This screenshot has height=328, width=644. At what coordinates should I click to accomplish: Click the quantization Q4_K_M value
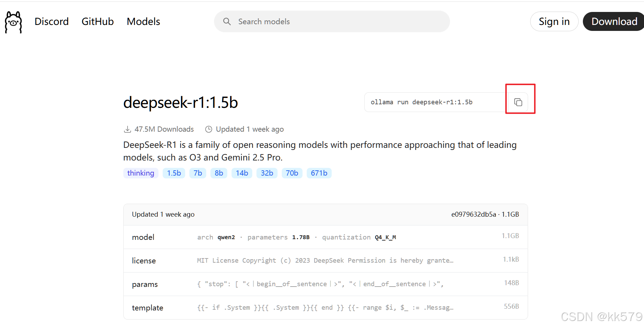pyautogui.click(x=385, y=237)
